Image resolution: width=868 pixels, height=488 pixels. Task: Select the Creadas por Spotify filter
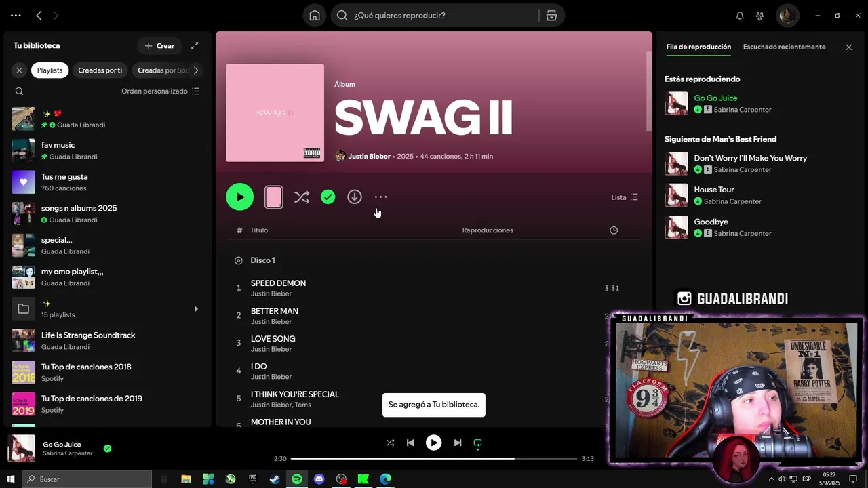[163, 70]
